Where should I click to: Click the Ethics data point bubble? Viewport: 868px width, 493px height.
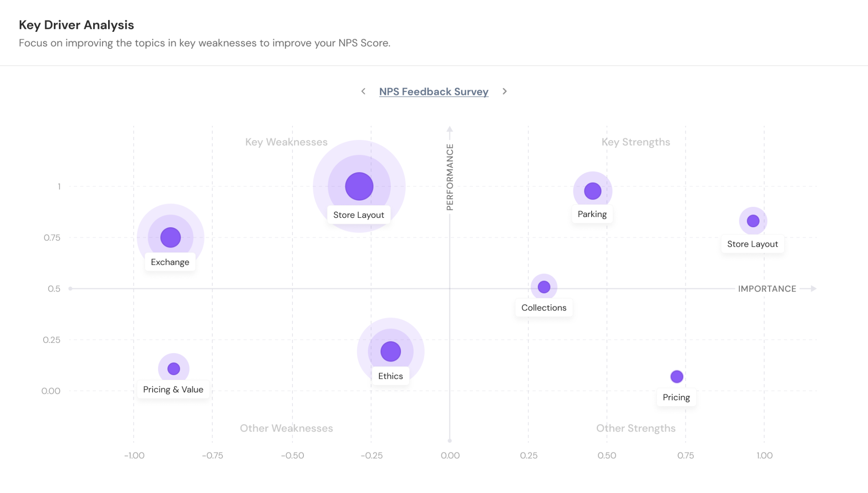(x=390, y=351)
